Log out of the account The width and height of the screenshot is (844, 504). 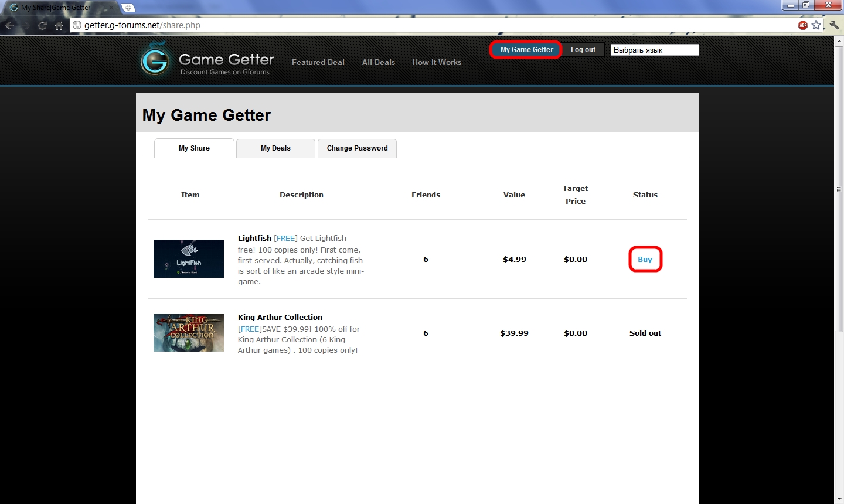[583, 50]
